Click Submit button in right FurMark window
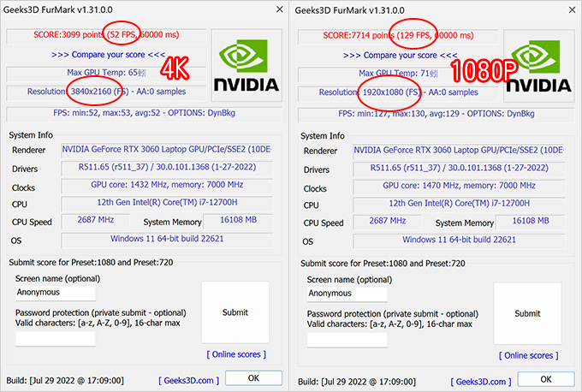 (527, 313)
